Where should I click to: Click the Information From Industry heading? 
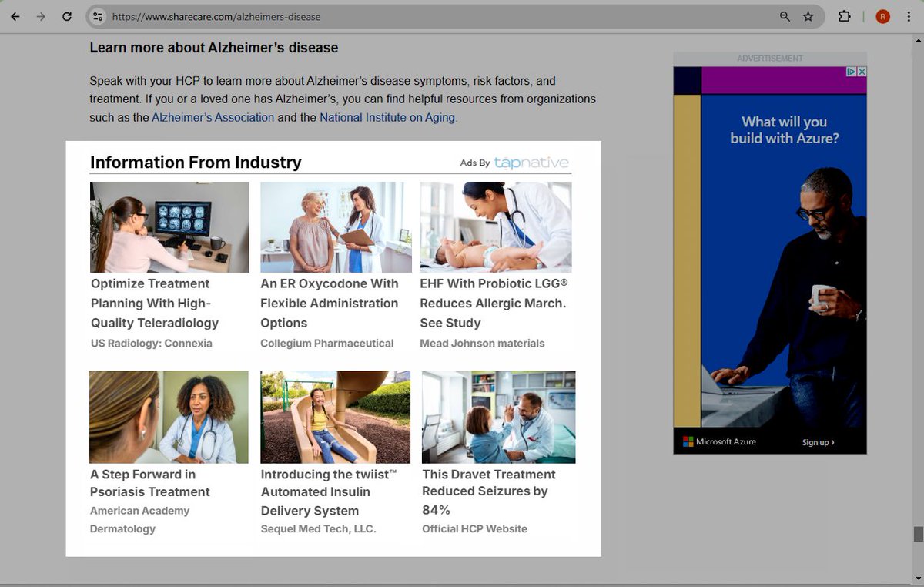(196, 163)
